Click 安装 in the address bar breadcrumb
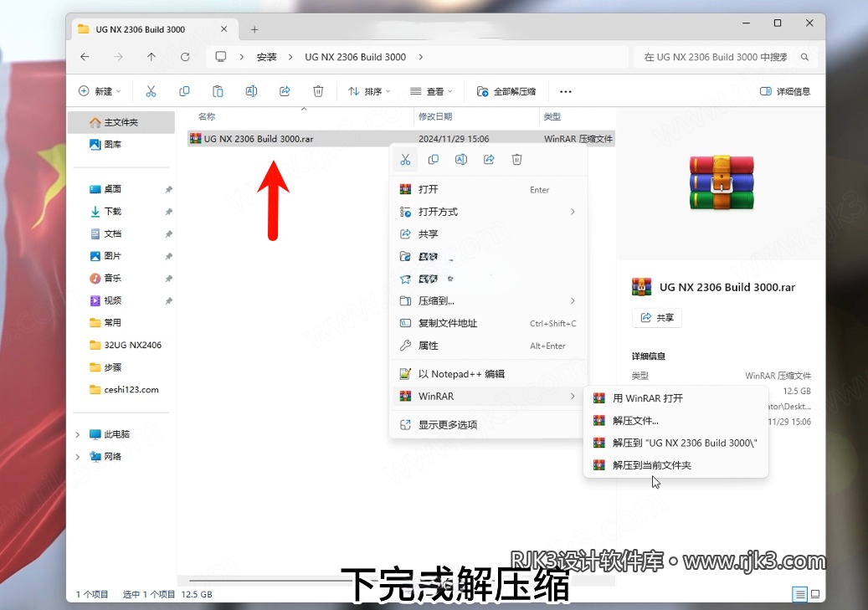 pyautogui.click(x=266, y=57)
